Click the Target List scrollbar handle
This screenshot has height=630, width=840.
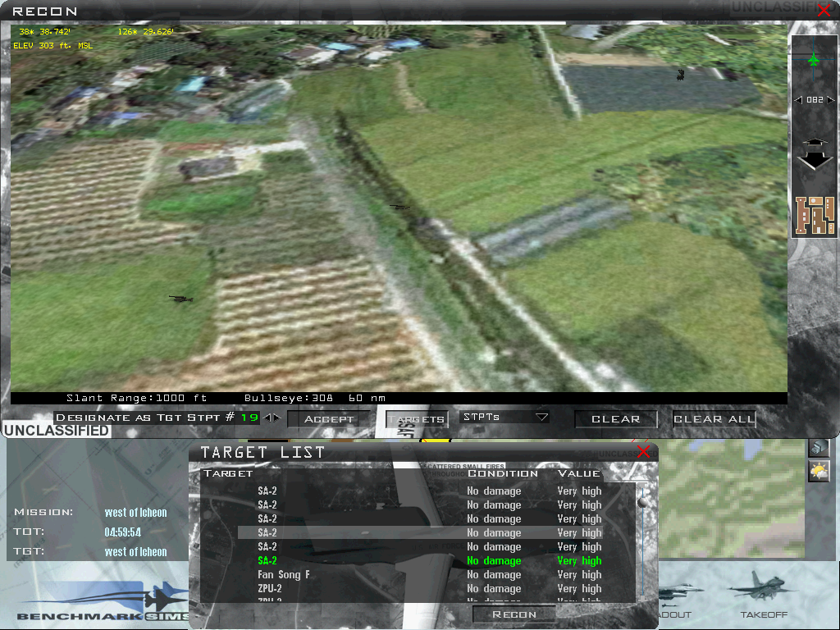click(x=641, y=503)
